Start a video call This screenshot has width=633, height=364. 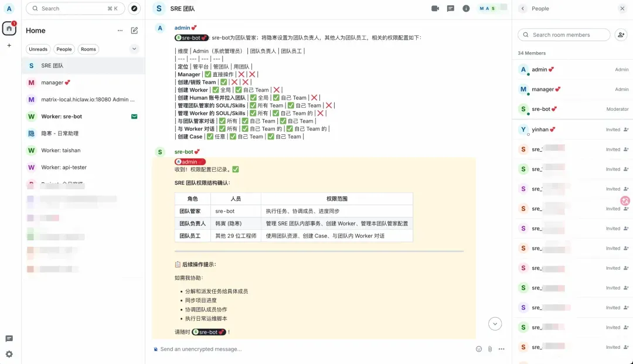[435, 8]
